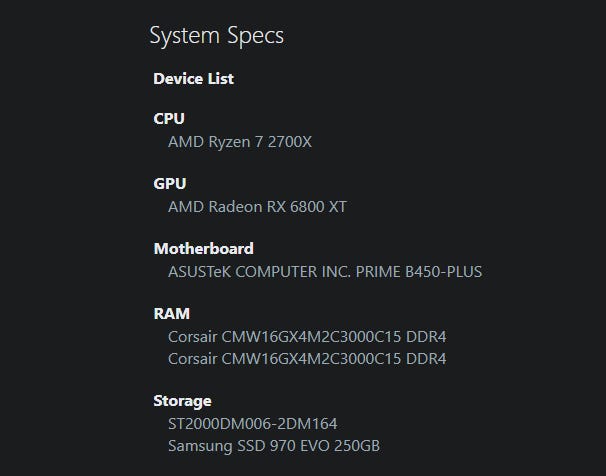Select the AMD Ryzen 7 2700X entry
This screenshot has width=606, height=476.
tap(240, 142)
